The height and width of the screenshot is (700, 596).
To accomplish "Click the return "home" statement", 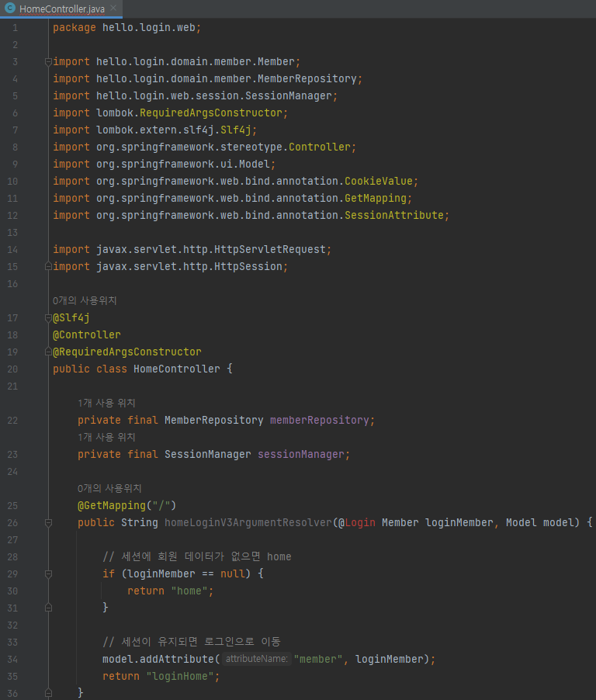I will click(x=170, y=591).
